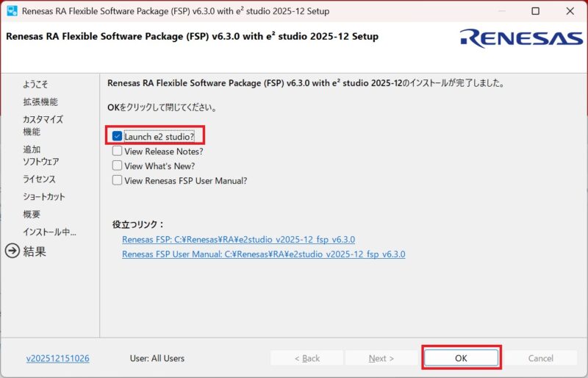Select the 拡張機能 step in sidebar

(40, 101)
